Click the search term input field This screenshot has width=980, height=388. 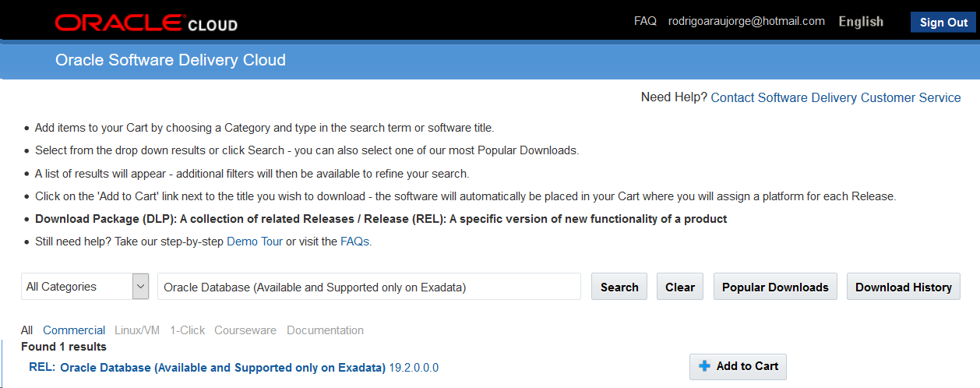[x=369, y=287]
